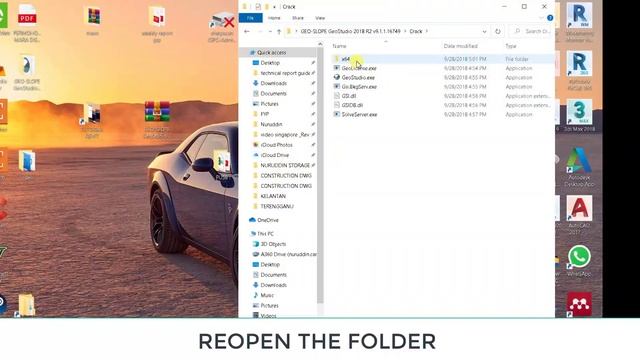Open KELANTAN folder in navigation pane
The height and width of the screenshot is (360, 640).
(273, 196)
